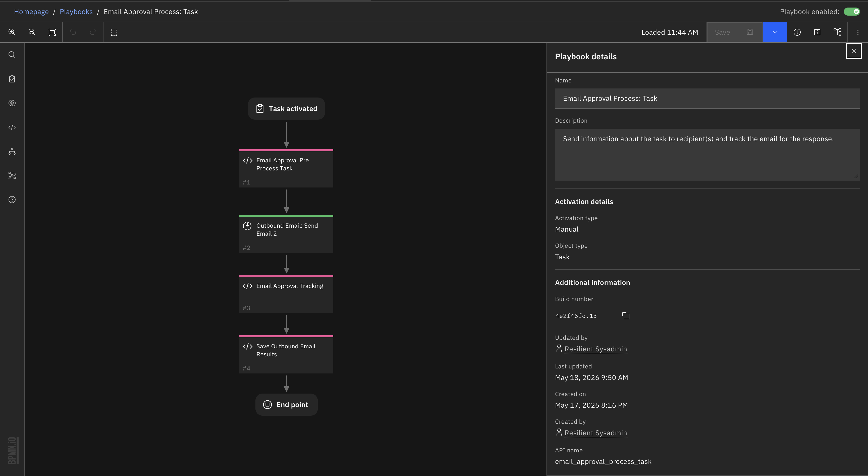Click the build number 4e2f46fc.13 text
This screenshot has width=868, height=476.
click(x=576, y=316)
